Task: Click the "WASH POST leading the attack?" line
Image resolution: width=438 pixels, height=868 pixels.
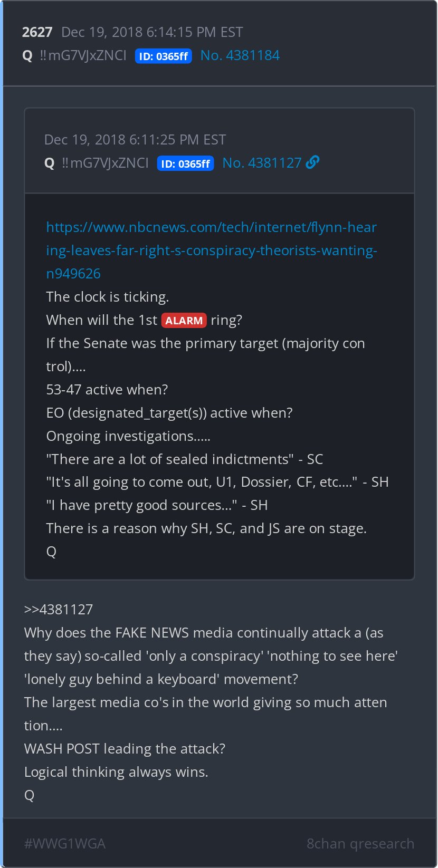Action: click(125, 749)
